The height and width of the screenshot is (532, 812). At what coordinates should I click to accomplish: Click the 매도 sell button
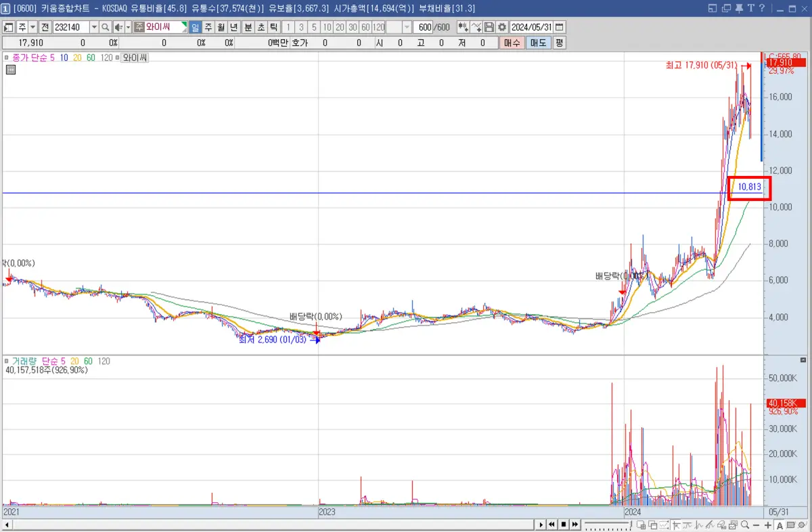tap(538, 43)
